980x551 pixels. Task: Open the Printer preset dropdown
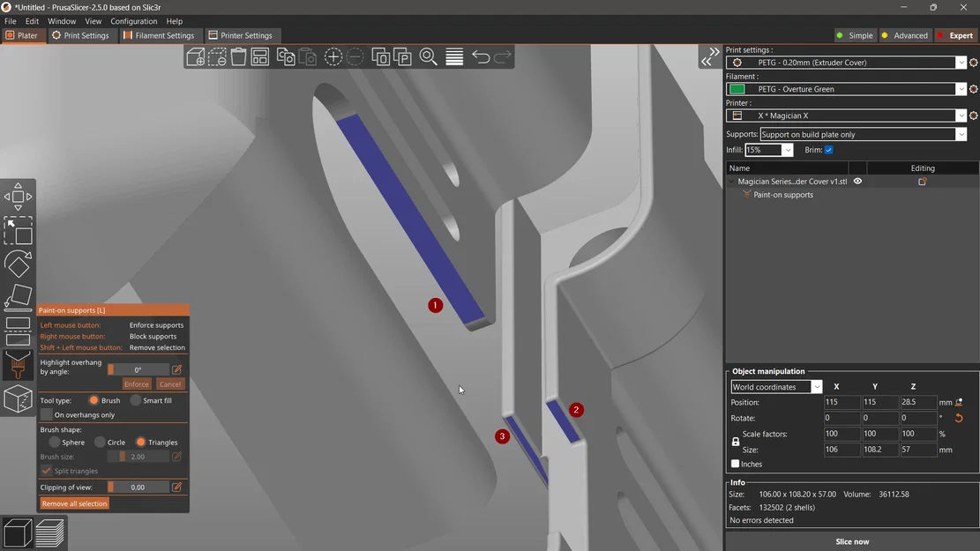(961, 115)
